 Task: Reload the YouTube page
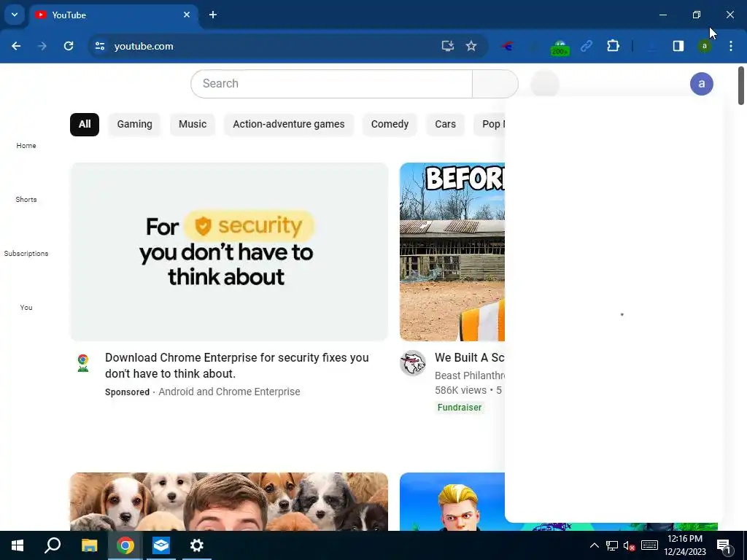69,46
